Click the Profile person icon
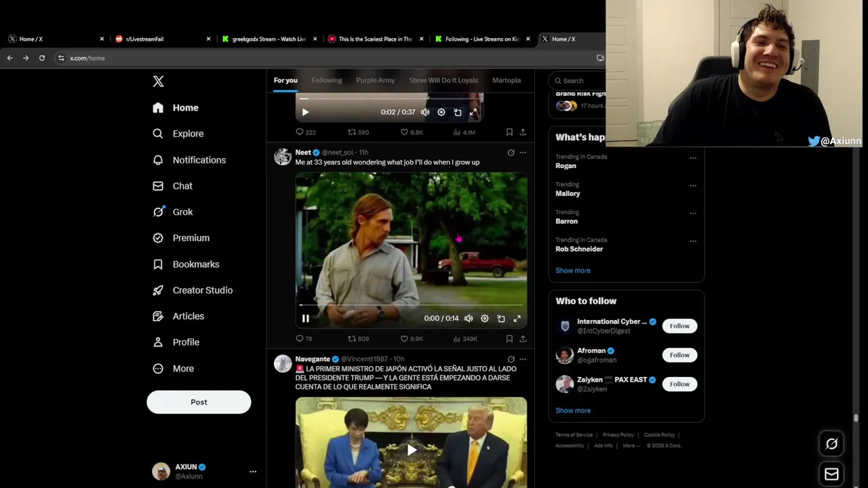This screenshot has width=868, height=488. (158, 342)
